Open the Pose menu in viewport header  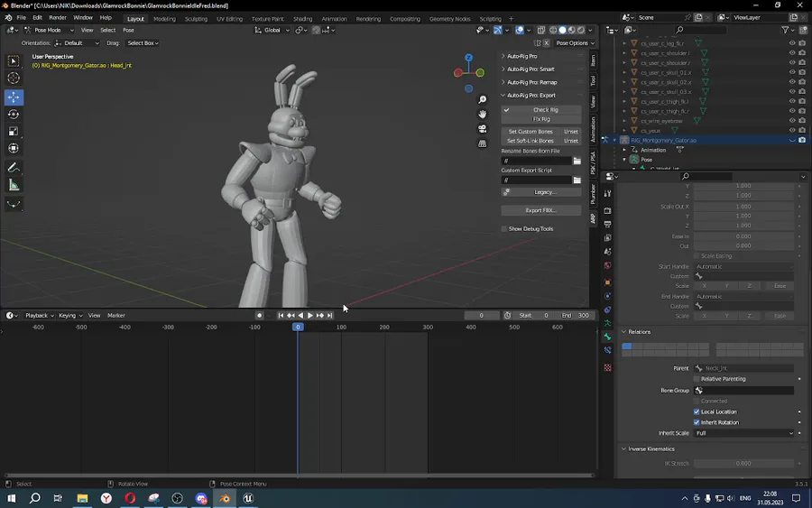tap(128, 30)
